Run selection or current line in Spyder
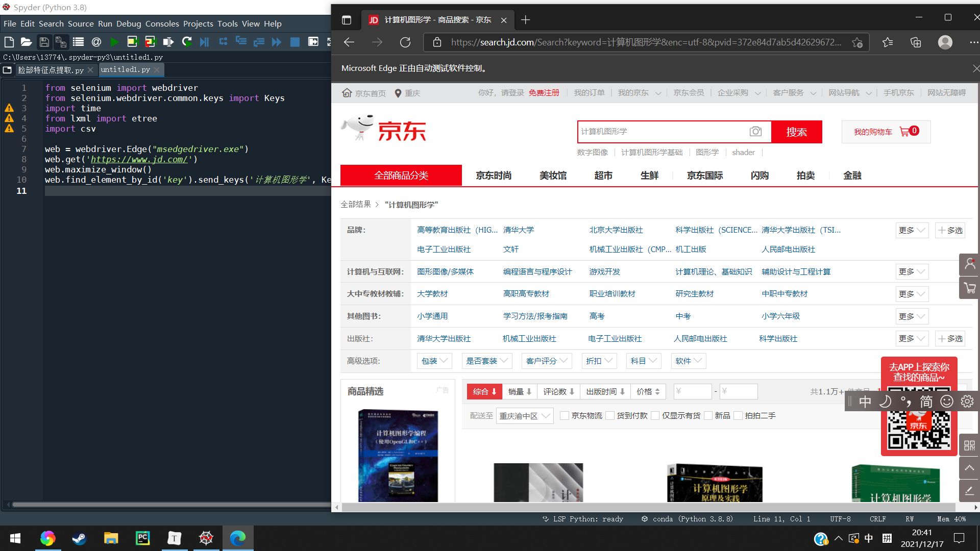Viewport: 980px width, 551px height. [168, 42]
